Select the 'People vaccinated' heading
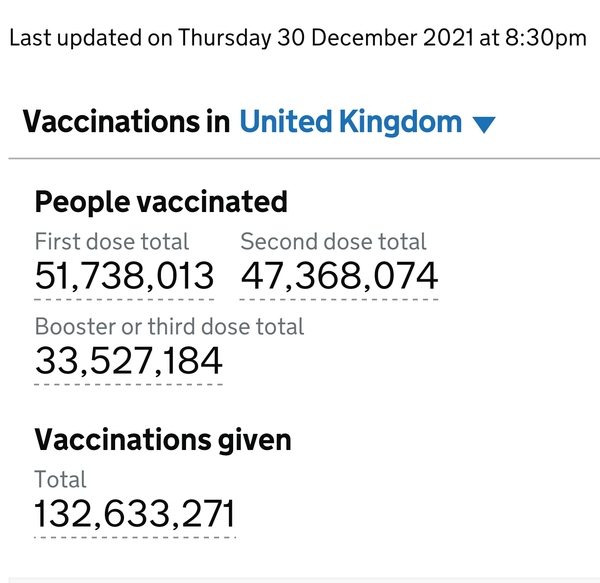The image size is (600, 583). [x=161, y=202]
